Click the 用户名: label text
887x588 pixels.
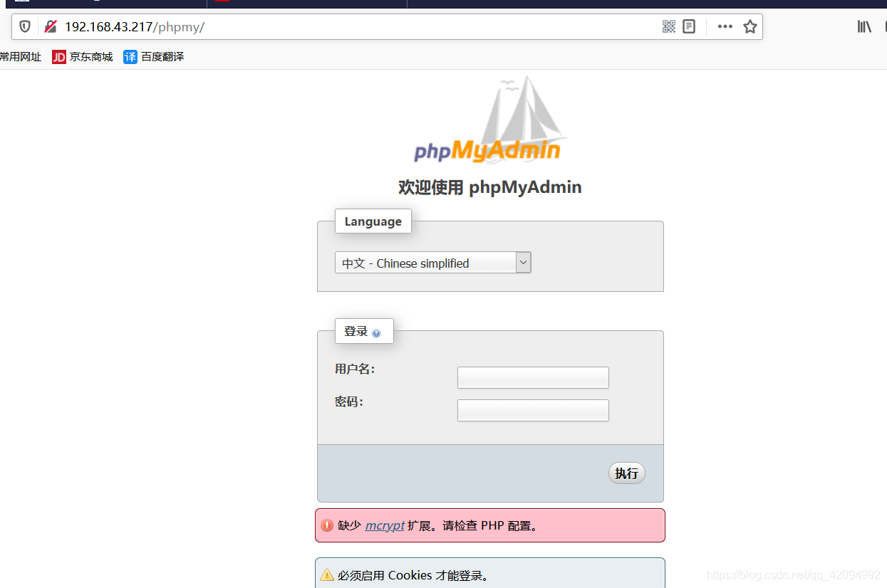355,369
